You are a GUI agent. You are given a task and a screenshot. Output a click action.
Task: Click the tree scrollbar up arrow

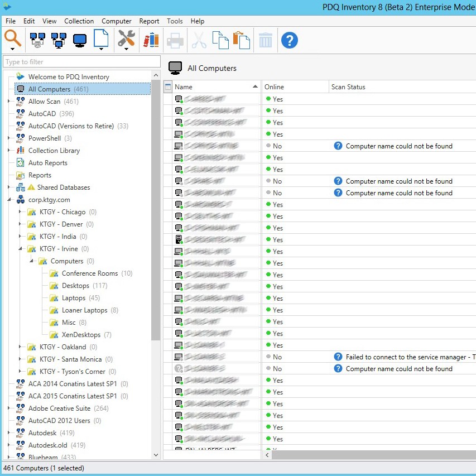click(156, 75)
